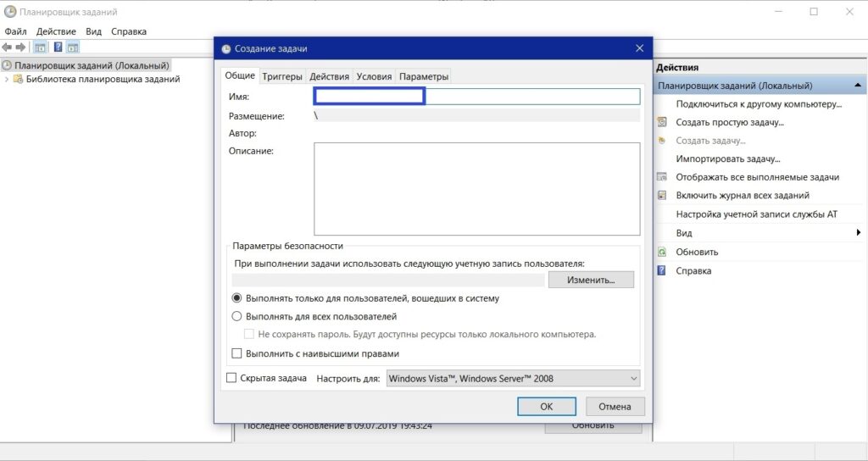Click the Включить журнал всех заданий icon
The width and height of the screenshot is (868, 461).
[661, 196]
